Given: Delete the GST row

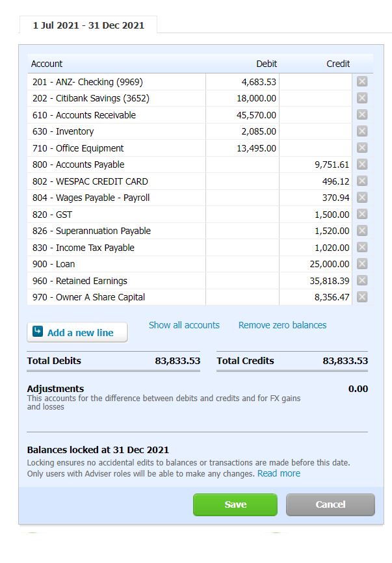Looking at the screenshot, I should tap(362, 215).
